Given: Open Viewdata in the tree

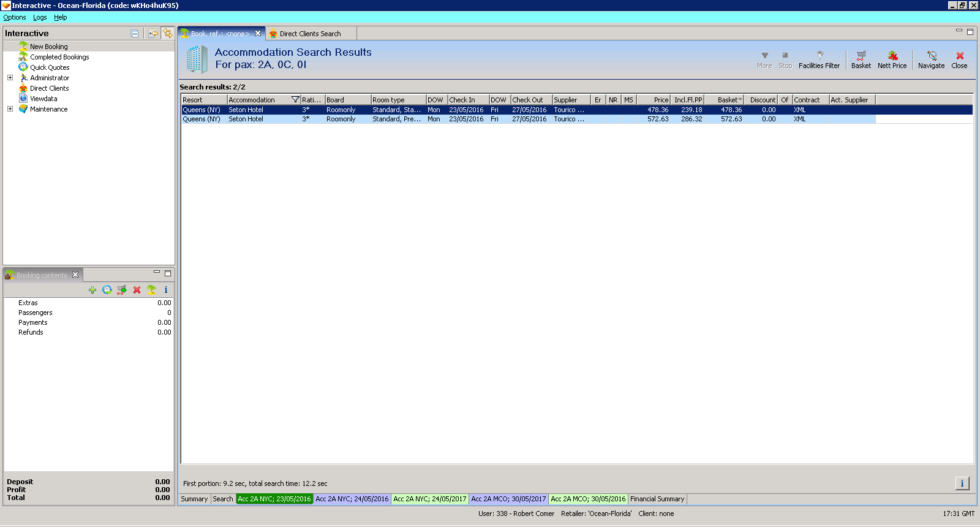Looking at the screenshot, I should (43, 99).
